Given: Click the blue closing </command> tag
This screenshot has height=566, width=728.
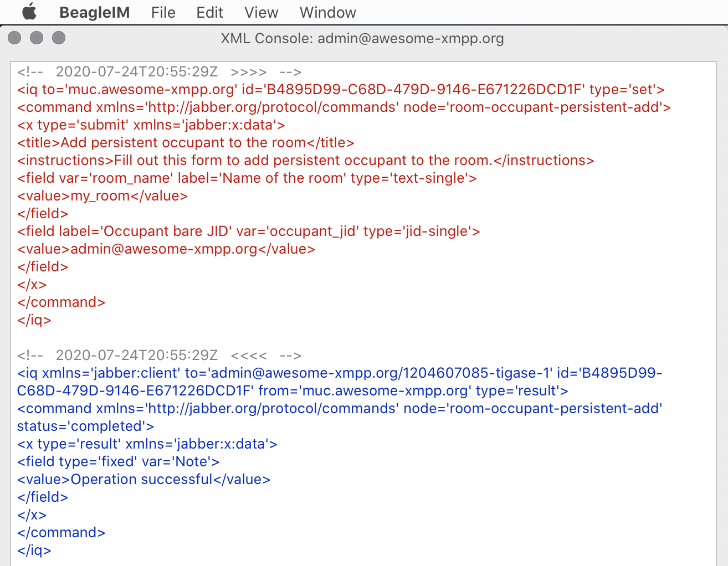Looking at the screenshot, I should pyautogui.click(x=61, y=533).
